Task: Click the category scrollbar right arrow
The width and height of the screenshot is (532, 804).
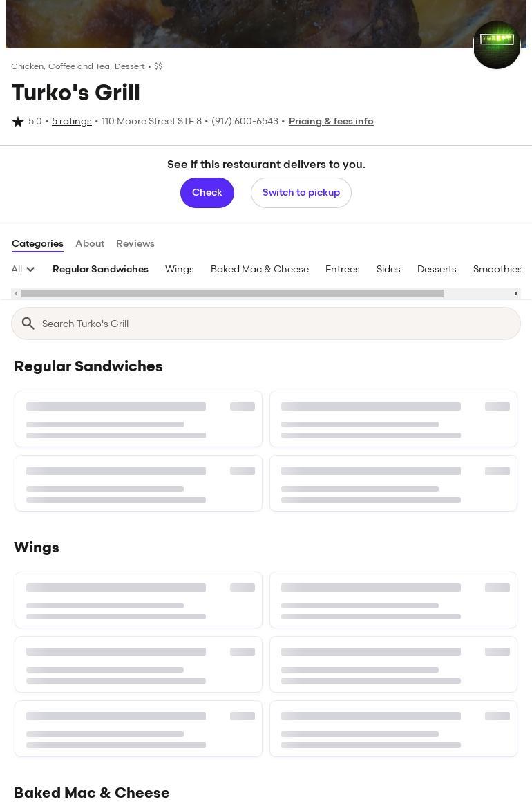Action: (x=515, y=293)
